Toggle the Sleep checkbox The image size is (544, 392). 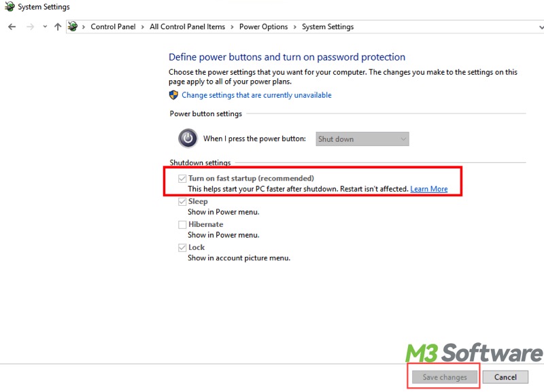(182, 202)
